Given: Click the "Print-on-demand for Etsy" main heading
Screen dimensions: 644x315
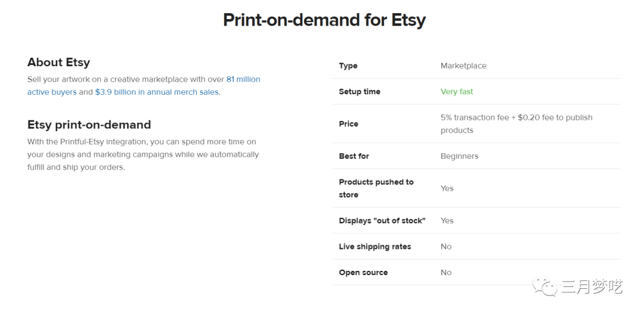Looking at the screenshot, I should pos(324,20).
